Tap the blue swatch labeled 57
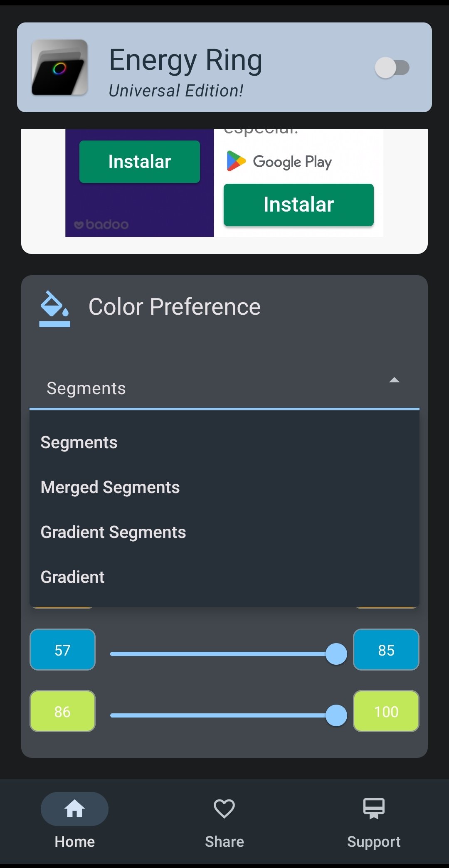Image resolution: width=449 pixels, height=868 pixels. click(x=62, y=650)
